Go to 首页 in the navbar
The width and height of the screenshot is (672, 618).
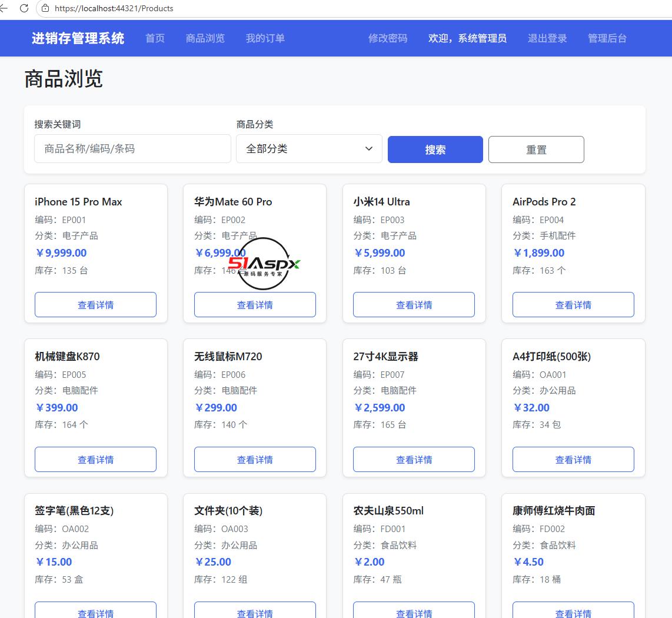pyautogui.click(x=155, y=39)
